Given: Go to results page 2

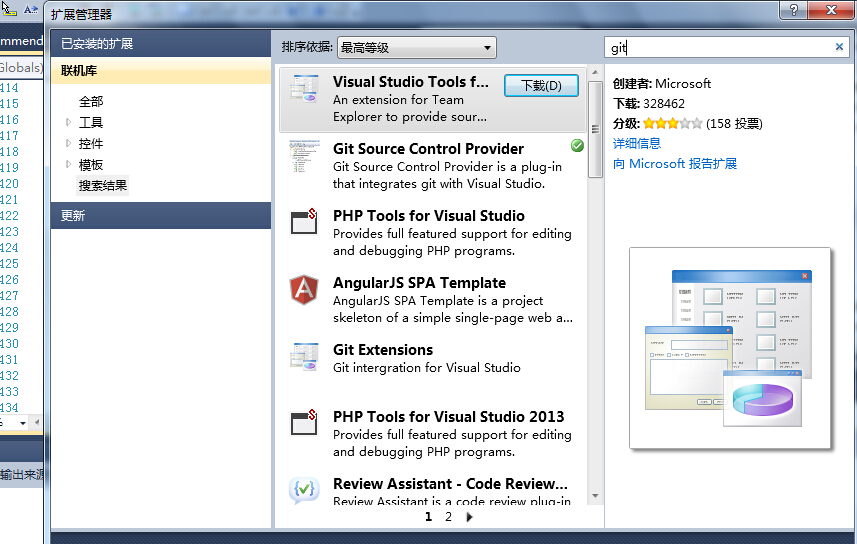Looking at the screenshot, I should click(448, 517).
